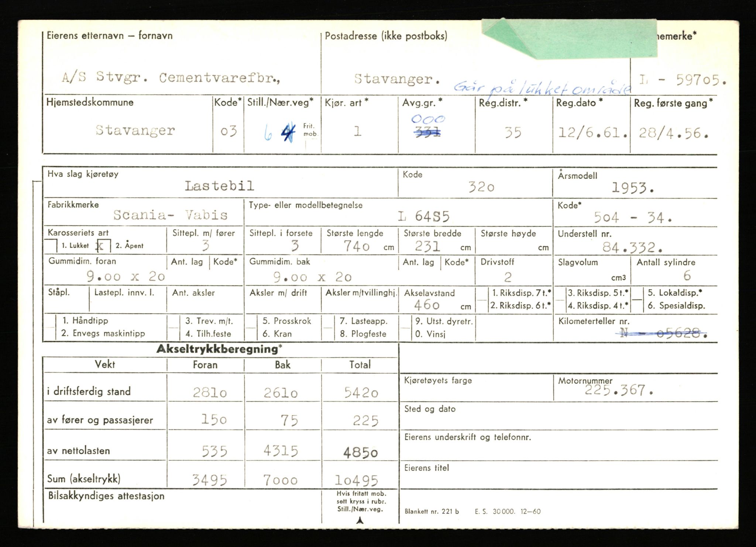Viewport: 756px width, 547px height.
Task: Click handwritten note 'Går på lukket område'
Action: pos(542,89)
